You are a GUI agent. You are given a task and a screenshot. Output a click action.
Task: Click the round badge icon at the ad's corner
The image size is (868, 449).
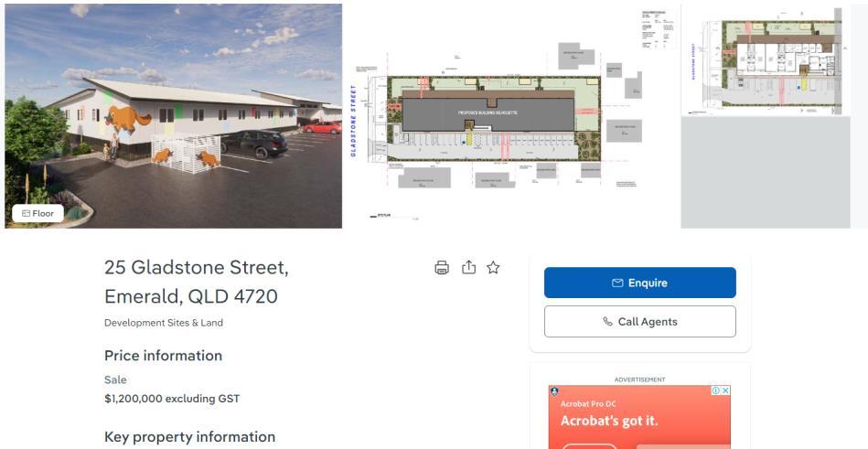tap(554, 391)
